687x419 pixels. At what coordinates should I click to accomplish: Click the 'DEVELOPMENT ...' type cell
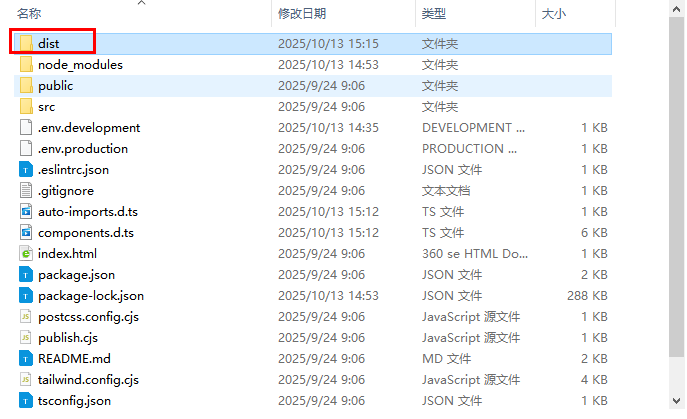coord(473,128)
